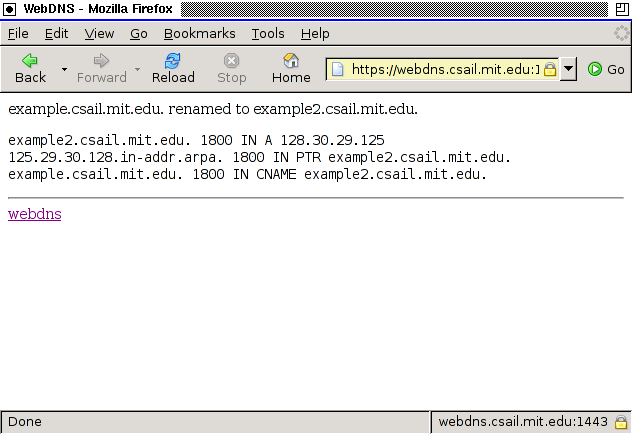This screenshot has width=632, height=434.
Task: Follow the webdns link
Action: 35,214
